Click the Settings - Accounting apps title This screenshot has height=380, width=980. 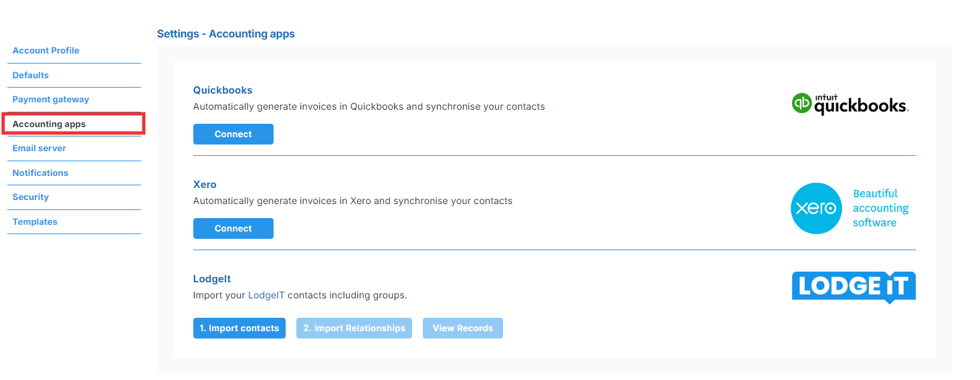[226, 33]
